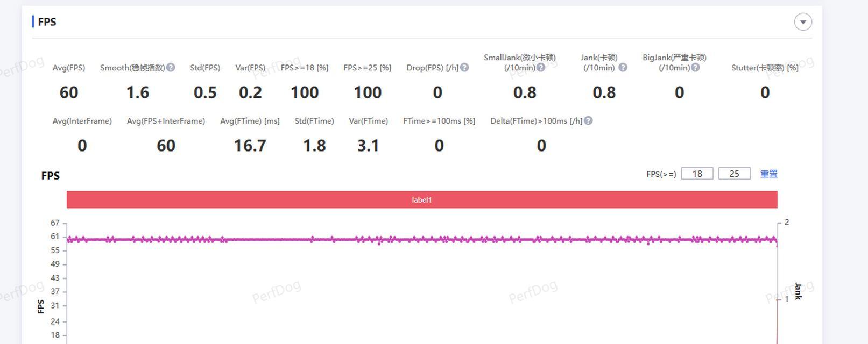Click the Avg(FPS) value 60
Screen dimensions: 868x344
69,92
